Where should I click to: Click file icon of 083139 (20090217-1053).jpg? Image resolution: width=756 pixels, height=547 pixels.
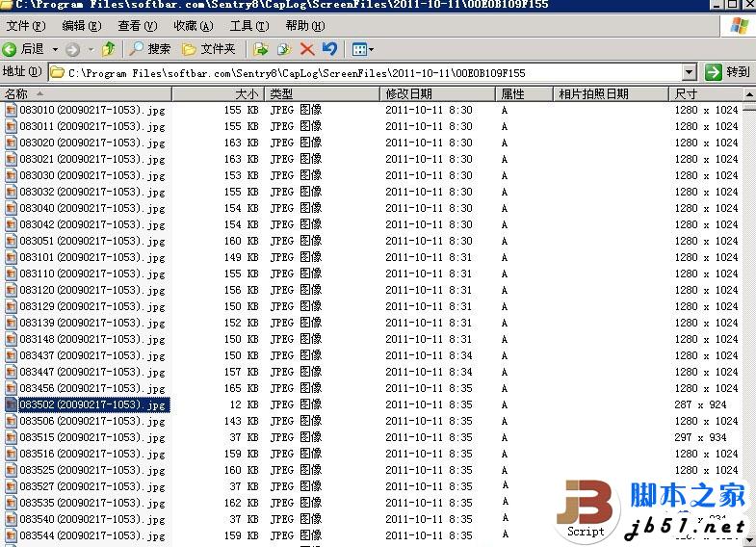point(11,323)
